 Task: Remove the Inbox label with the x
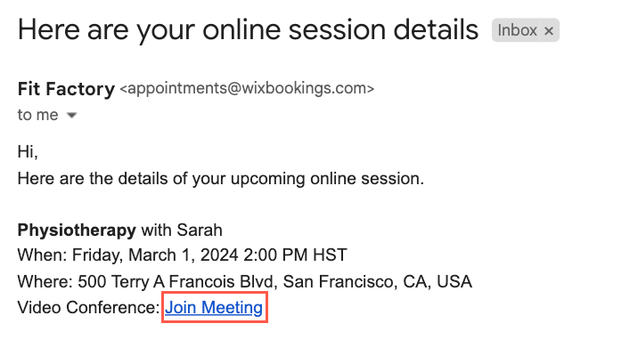tap(549, 30)
